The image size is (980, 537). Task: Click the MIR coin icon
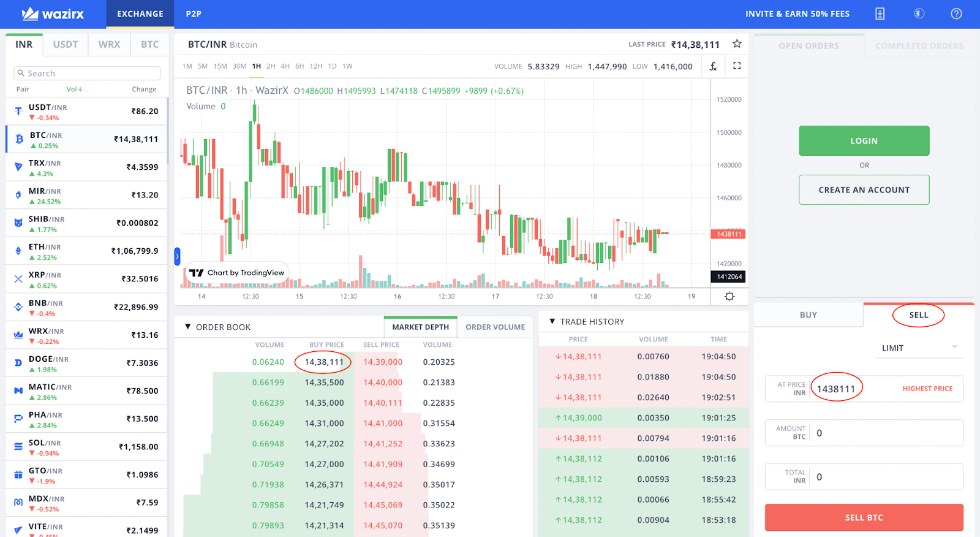pyautogui.click(x=18, y=196)
